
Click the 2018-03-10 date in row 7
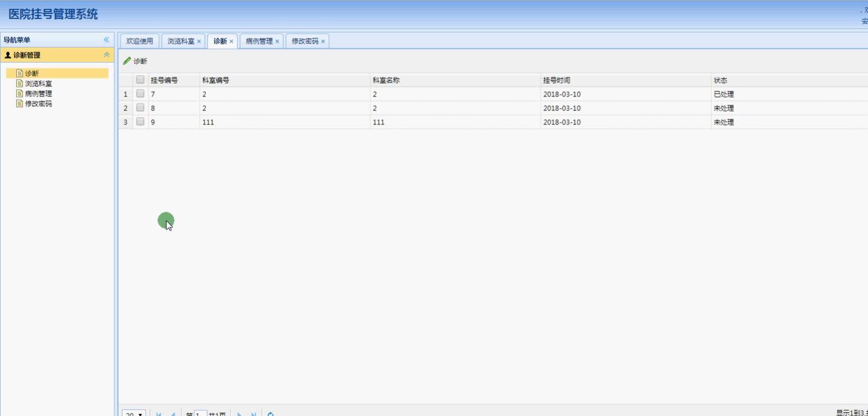coord(561,94)
